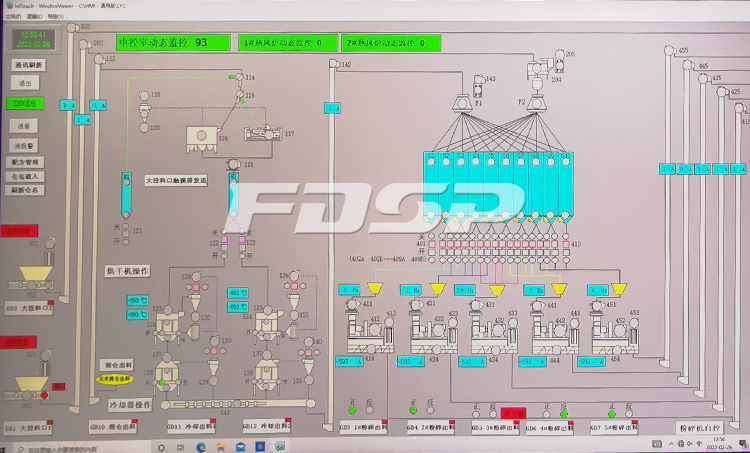This screenshot has height=453, width=750.
Task: Open the 粉碎机自控 auto control panel
Action: click(x=699, y=426)
